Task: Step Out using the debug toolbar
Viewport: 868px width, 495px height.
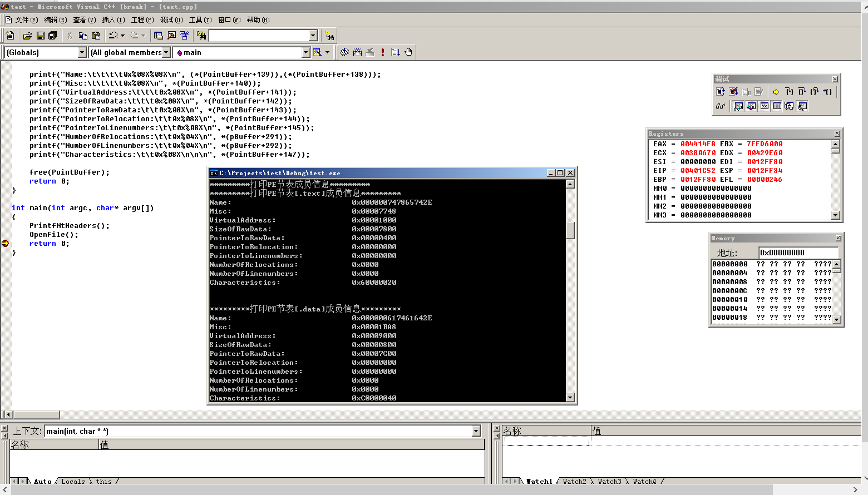Action: [815, 92]
